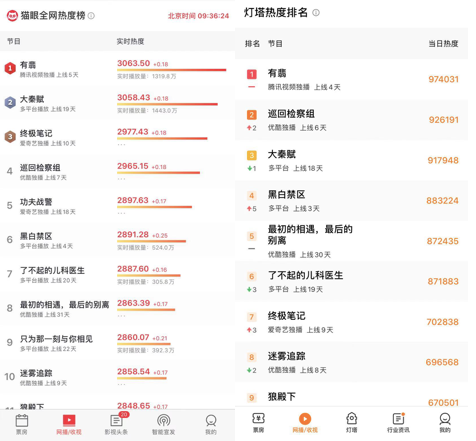Viewport: 476px width, 441px height.
Task: Click 当日热度 column header in Dengta
Action: pos(443,44)
